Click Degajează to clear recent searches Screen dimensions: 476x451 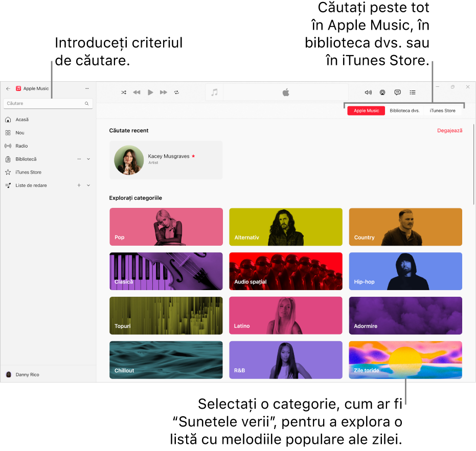[449, 130]
